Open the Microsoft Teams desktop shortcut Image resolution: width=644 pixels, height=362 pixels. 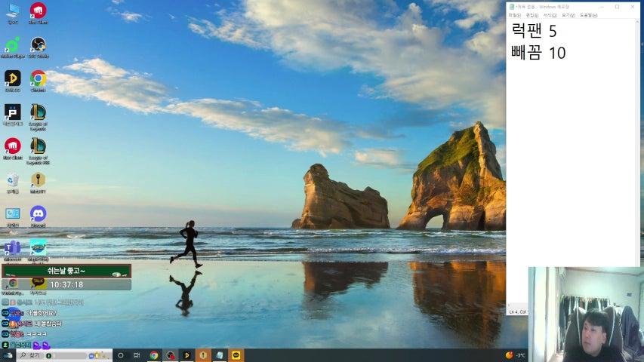point(12,247)
